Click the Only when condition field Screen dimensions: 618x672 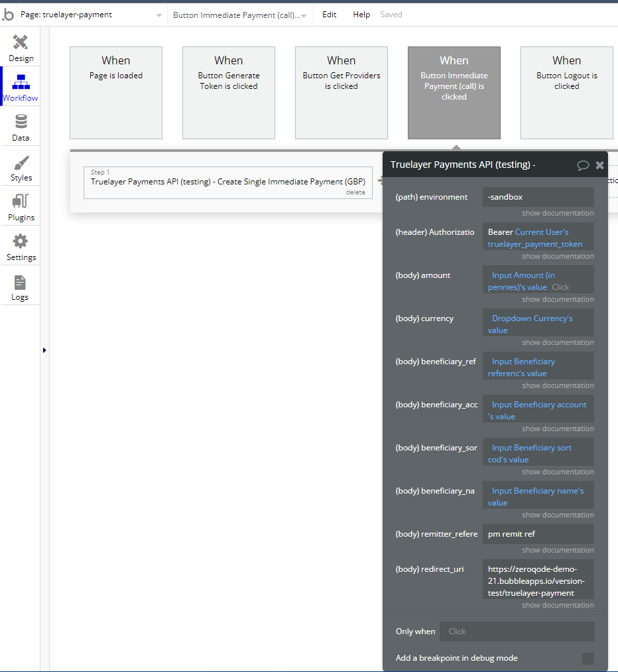[x=517, y=632]
